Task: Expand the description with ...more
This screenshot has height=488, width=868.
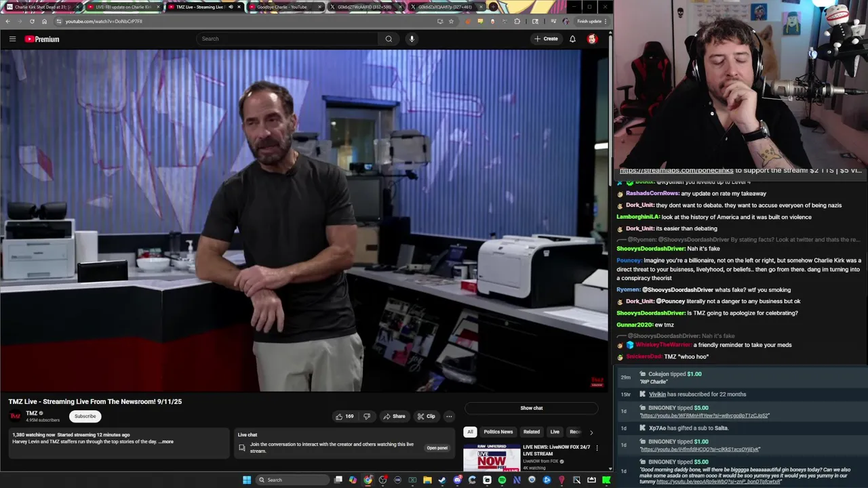Action: 166,441
